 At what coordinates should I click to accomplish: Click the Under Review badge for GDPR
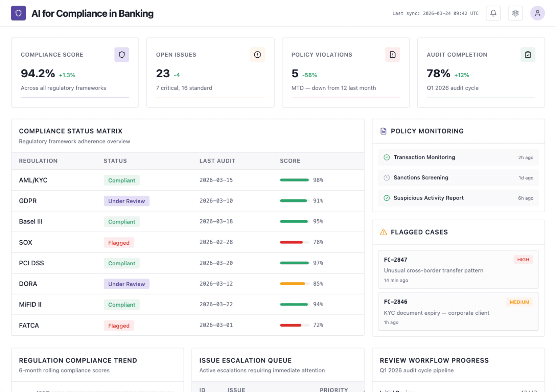click(126, 201)
